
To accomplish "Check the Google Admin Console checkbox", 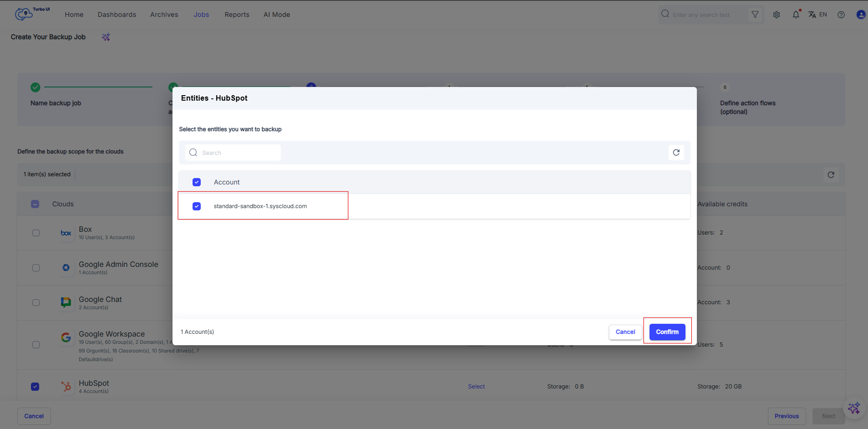I will point(36,268).
